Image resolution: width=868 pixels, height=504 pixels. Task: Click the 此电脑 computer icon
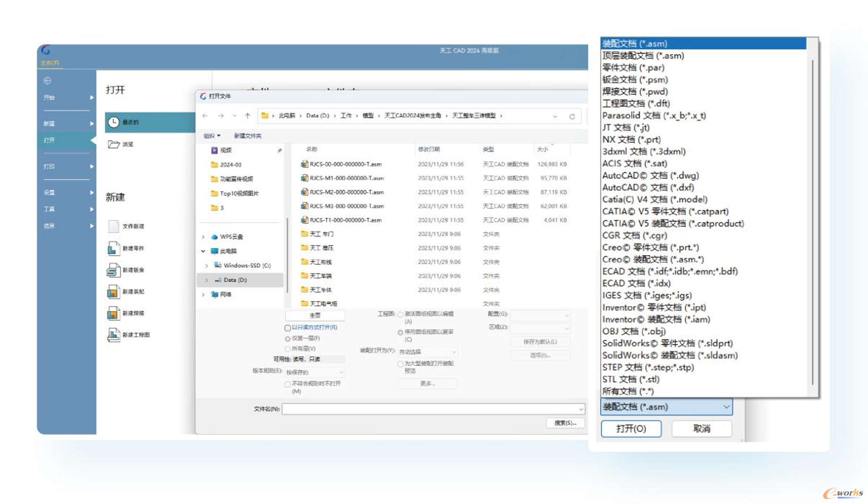point(214,251)
